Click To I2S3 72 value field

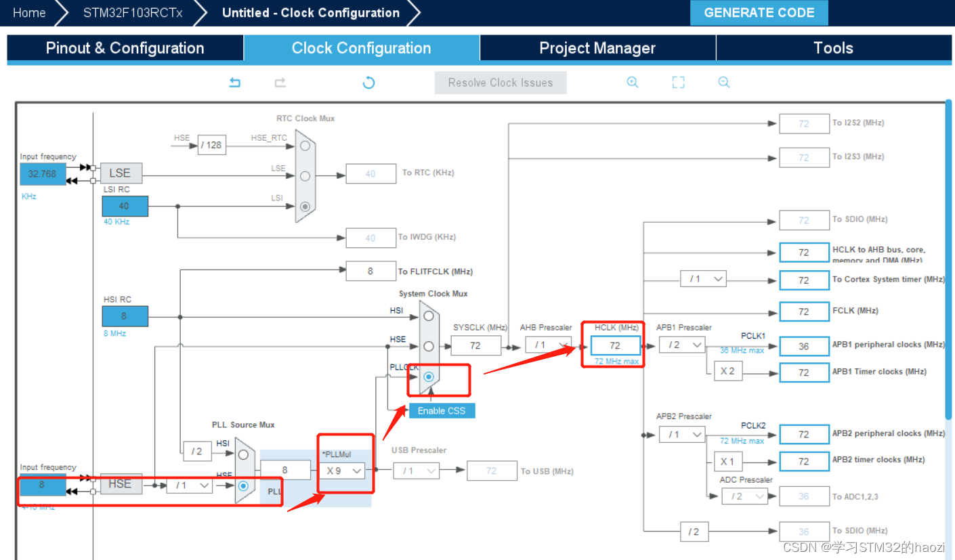click(804, 158)
